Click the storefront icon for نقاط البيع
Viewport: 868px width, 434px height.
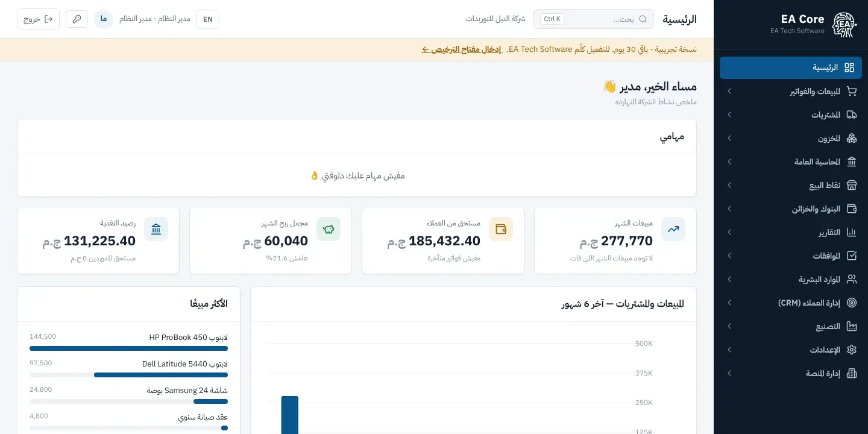852,185
